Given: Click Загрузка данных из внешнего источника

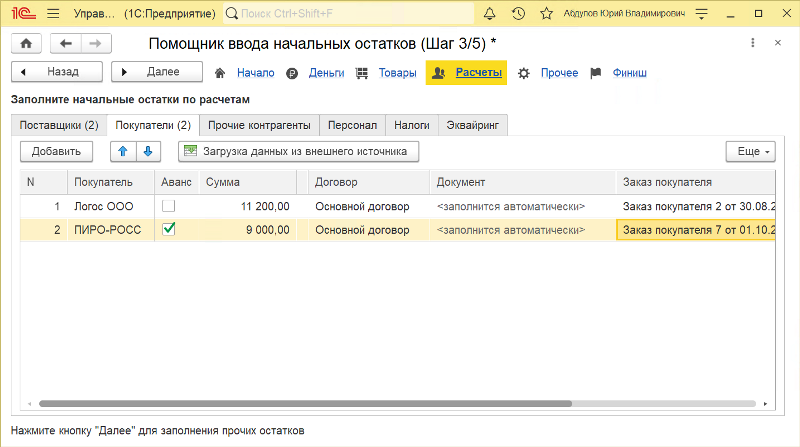Looking at the screenshot, I should click(x=298, y=152).
